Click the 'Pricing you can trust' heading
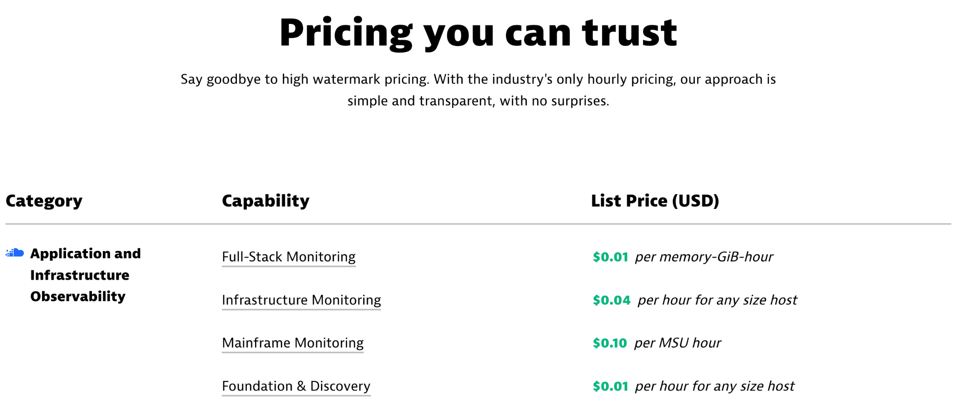The width and height of the screenshot is (980, 414). click(x=478, y=33)
